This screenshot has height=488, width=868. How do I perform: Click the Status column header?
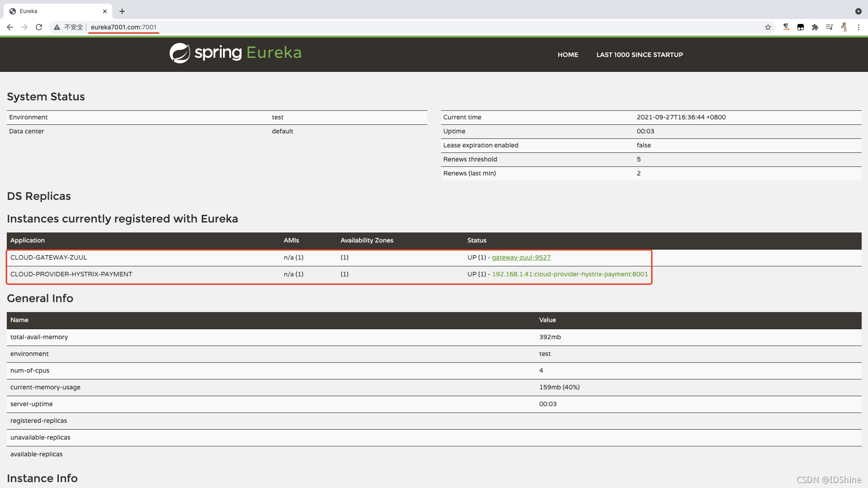point(477,240)
